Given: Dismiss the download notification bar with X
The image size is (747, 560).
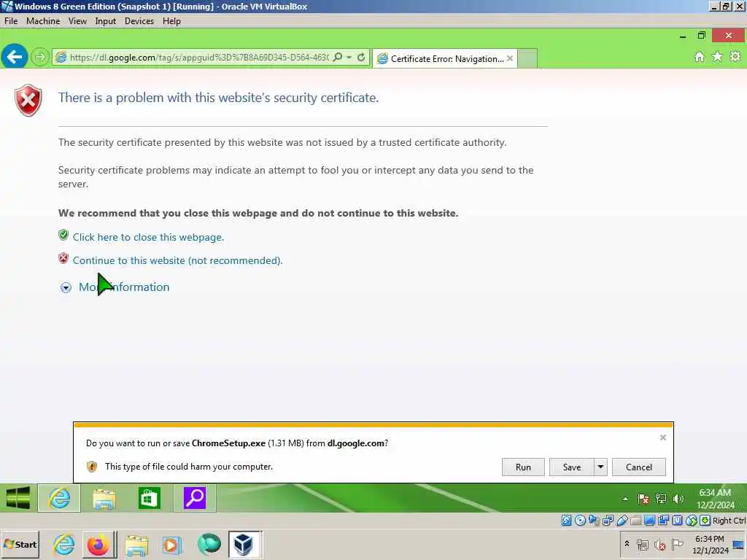Looking at the screenshot, I should click(662, 437).
